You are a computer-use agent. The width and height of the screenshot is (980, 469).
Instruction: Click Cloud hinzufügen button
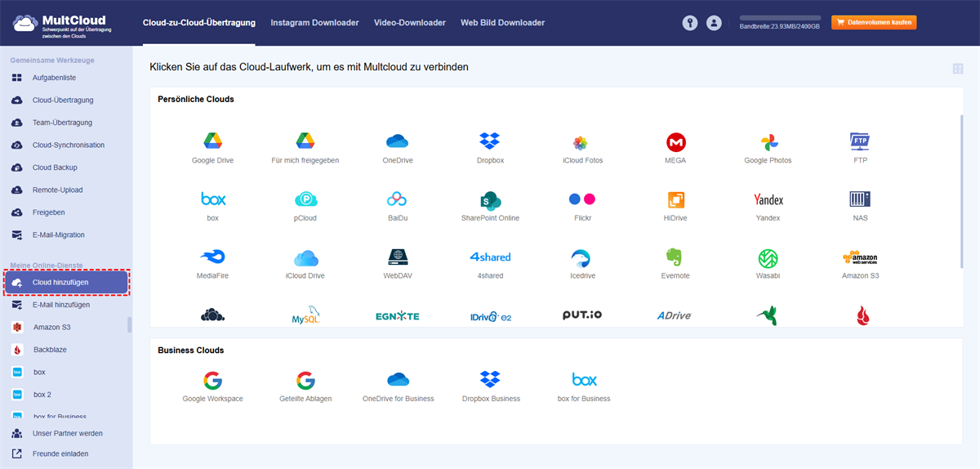tap(66, 283)
